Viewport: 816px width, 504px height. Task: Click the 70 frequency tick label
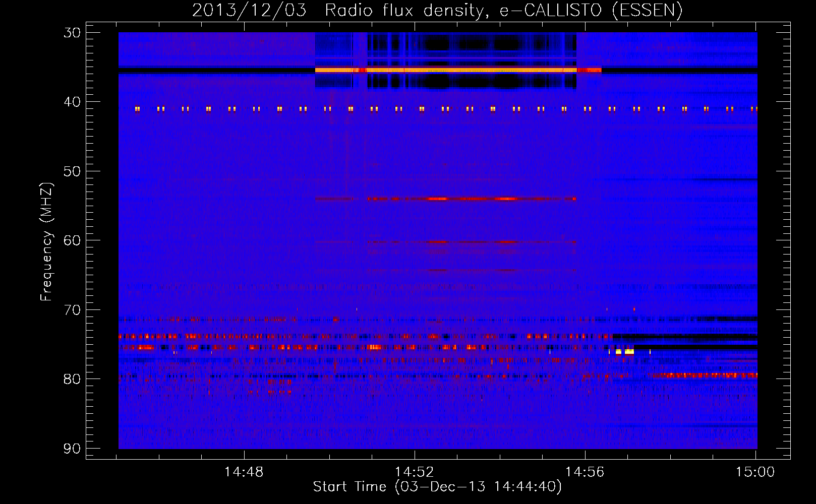click(x=72, y=310)
